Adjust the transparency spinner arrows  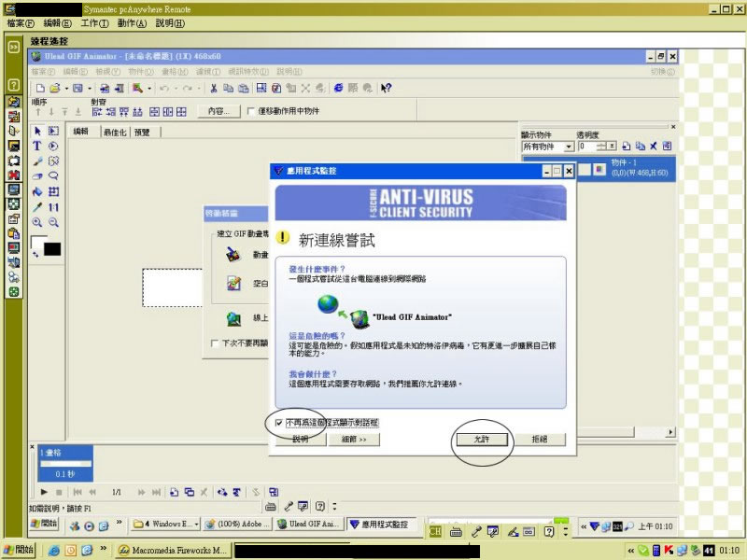pos(601,147)
